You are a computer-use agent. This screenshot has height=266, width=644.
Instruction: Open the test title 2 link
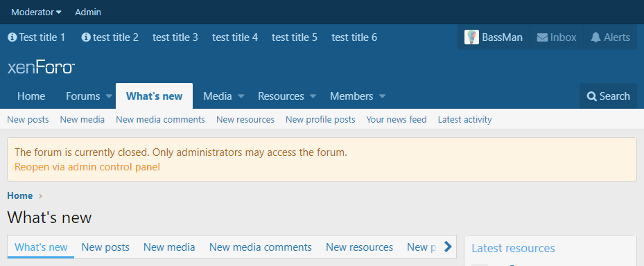115,37
